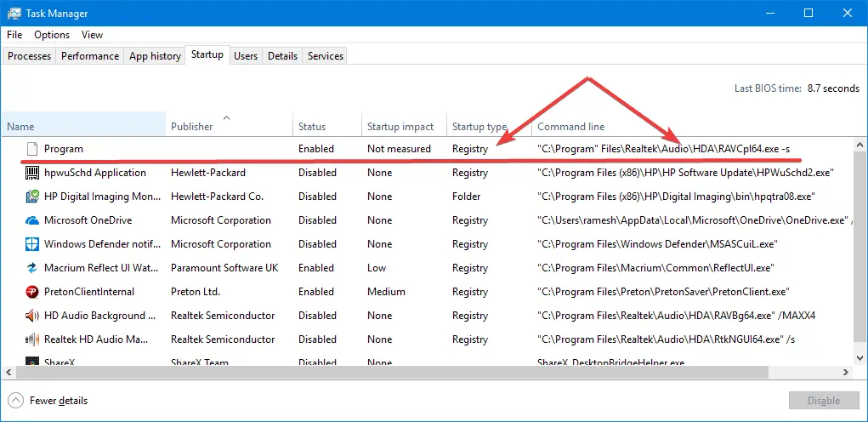
Task: Click the Fewer details link text
Action: click(59, 401)
